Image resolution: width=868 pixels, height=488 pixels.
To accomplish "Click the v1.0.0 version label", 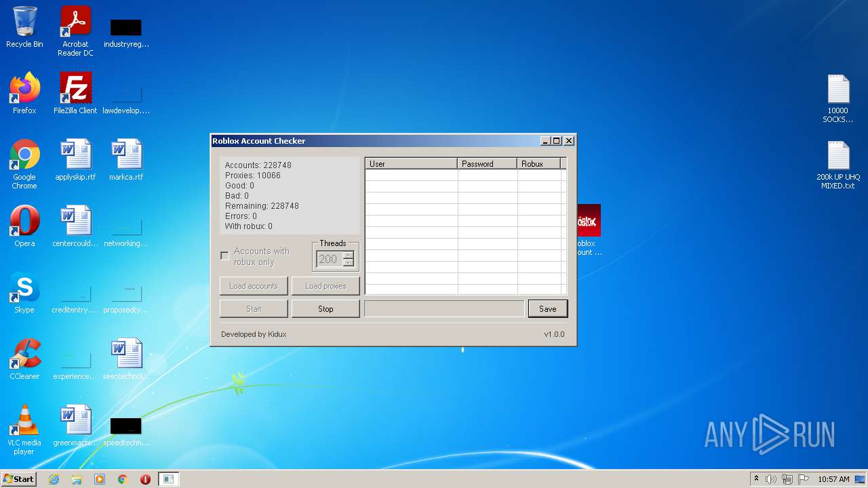I will 554,334.
